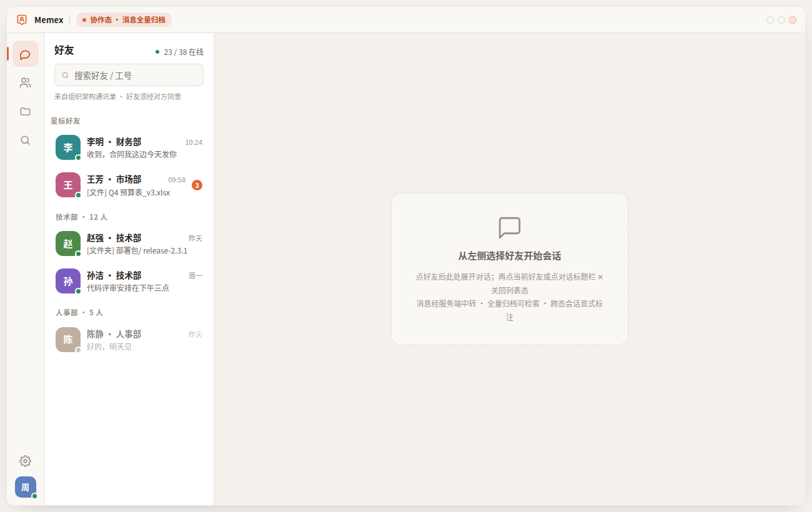Image resolution: width=812 pixels, height=512 pixels.
Task: Click timestamp 09:58 on 王芳 row
Action: pyautogui.click(x=177, y=180)
